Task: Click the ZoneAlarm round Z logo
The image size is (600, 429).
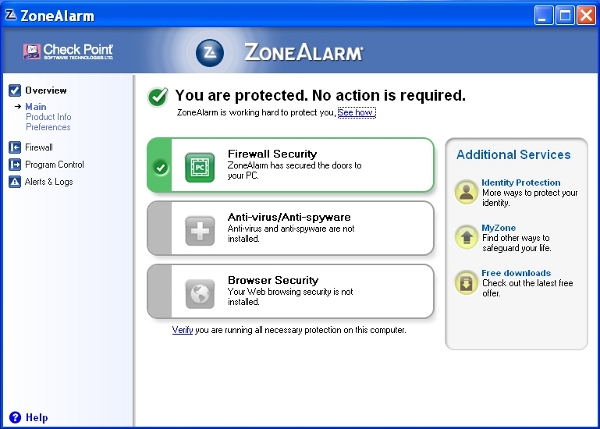Action: (210, 53)
